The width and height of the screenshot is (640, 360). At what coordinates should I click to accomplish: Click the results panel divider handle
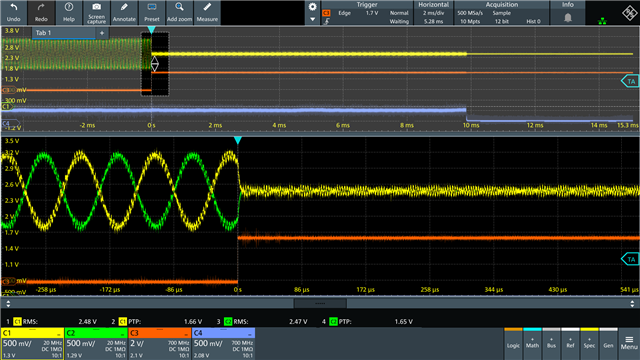(320, 303)
